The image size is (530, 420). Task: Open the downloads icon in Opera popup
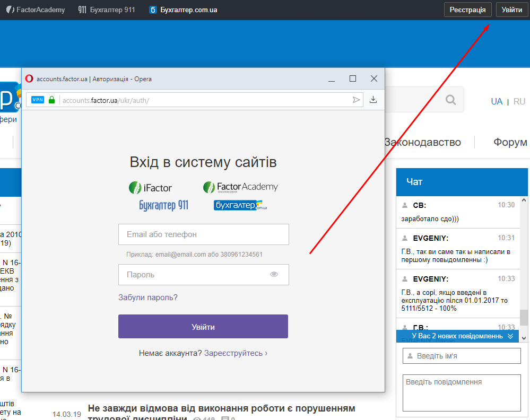point(373,100)
